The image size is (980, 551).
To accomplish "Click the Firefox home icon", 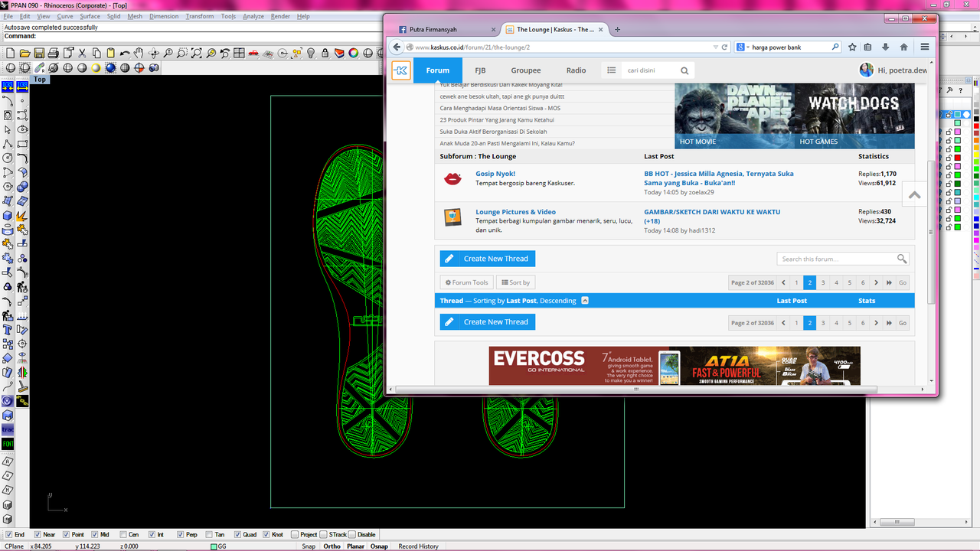I will pyautogui.click(x=903, y=47).
